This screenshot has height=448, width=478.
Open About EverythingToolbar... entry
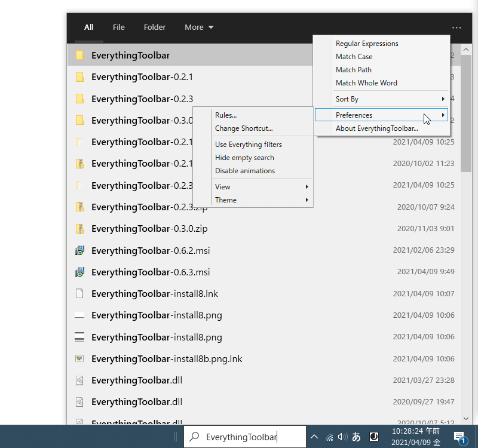coord(382,128)
